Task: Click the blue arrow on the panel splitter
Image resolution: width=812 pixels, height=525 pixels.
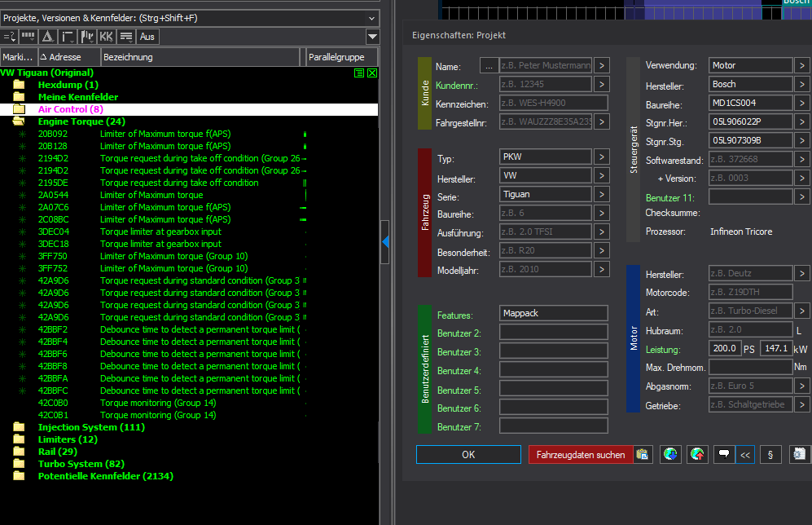Action: coord(386,242)
